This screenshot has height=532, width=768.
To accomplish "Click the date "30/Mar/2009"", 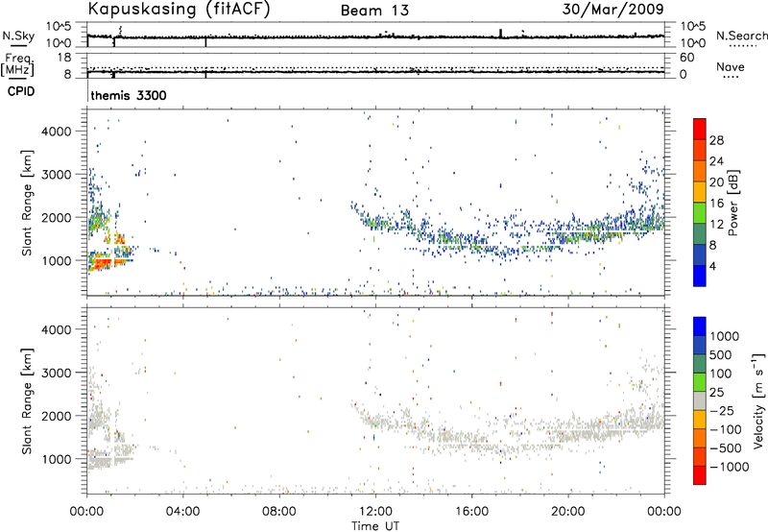I will click(612, 9).
